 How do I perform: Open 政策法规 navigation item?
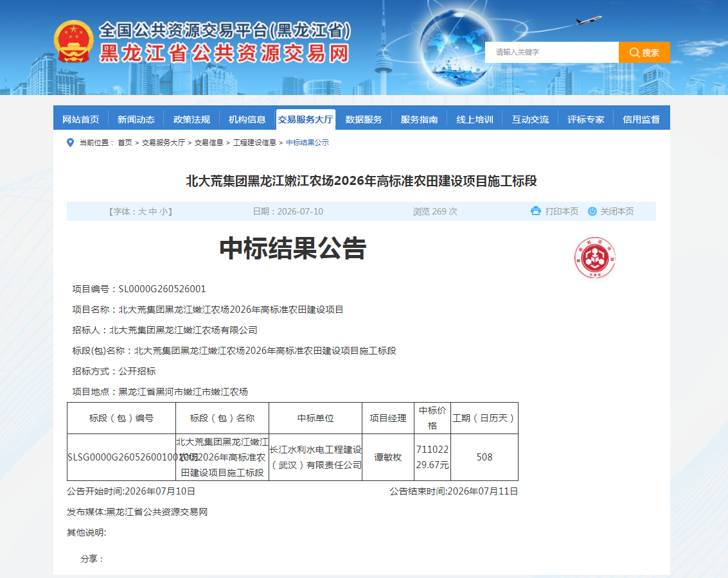coord(191,119)
